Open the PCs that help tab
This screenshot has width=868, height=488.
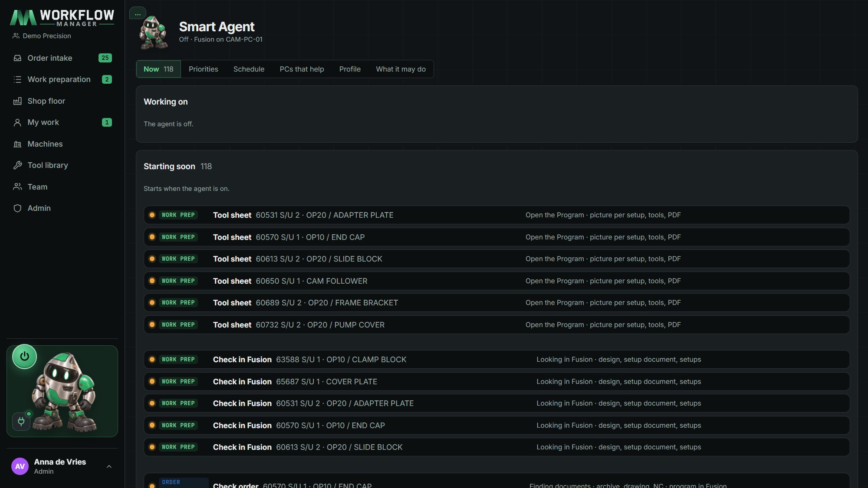click(x=302, y=69)
